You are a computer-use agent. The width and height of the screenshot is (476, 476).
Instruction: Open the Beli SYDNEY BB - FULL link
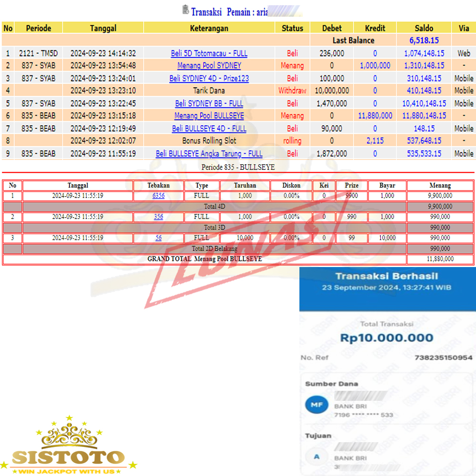click(x=209, y=103)
